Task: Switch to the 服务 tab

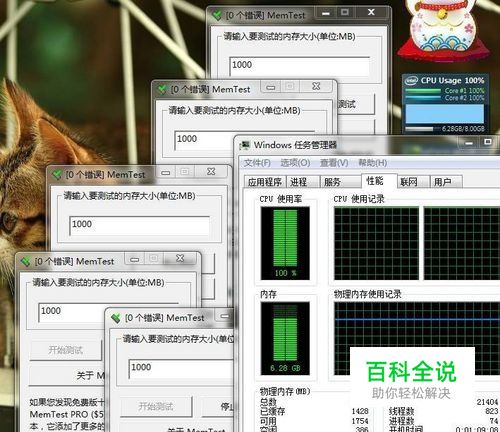Action: [340, 182]
